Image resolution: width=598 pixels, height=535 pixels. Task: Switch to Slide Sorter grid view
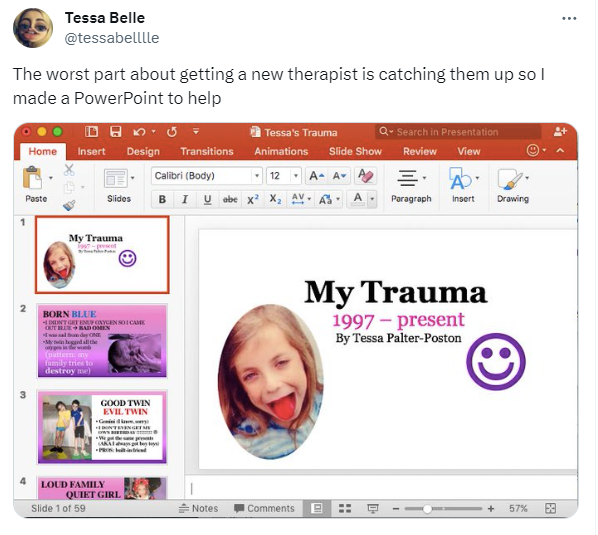click(345, 508)
